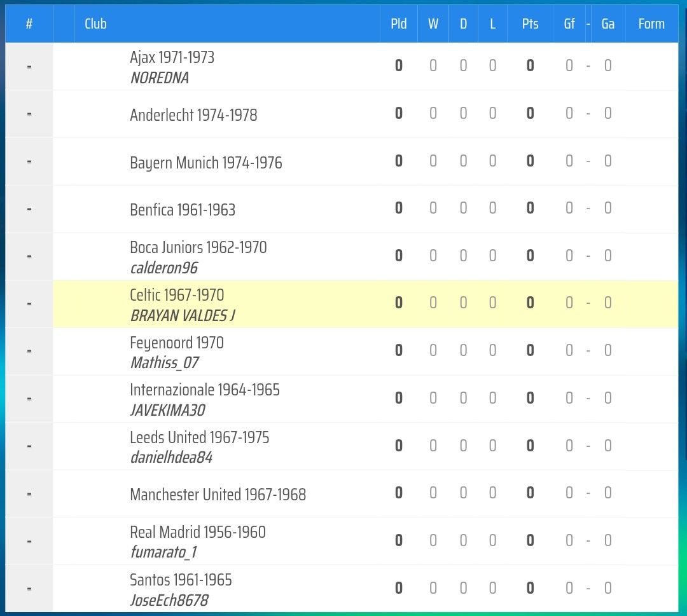Open Internazionale 1964-1965 club page
The height and width of the screenshot is (616, 687).
[x=205, y=390]
